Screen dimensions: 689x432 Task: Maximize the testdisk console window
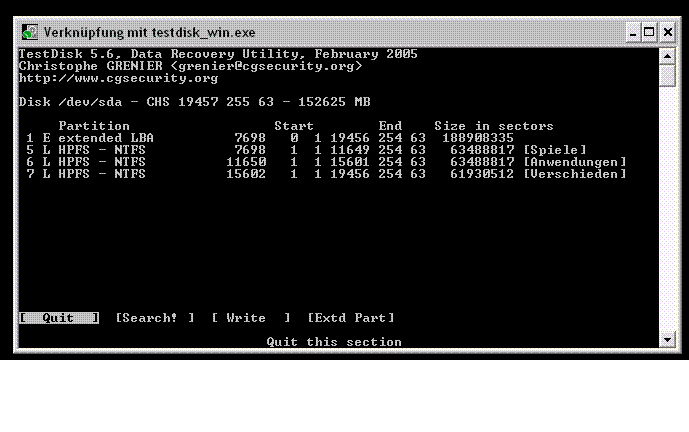pos(649,33)
